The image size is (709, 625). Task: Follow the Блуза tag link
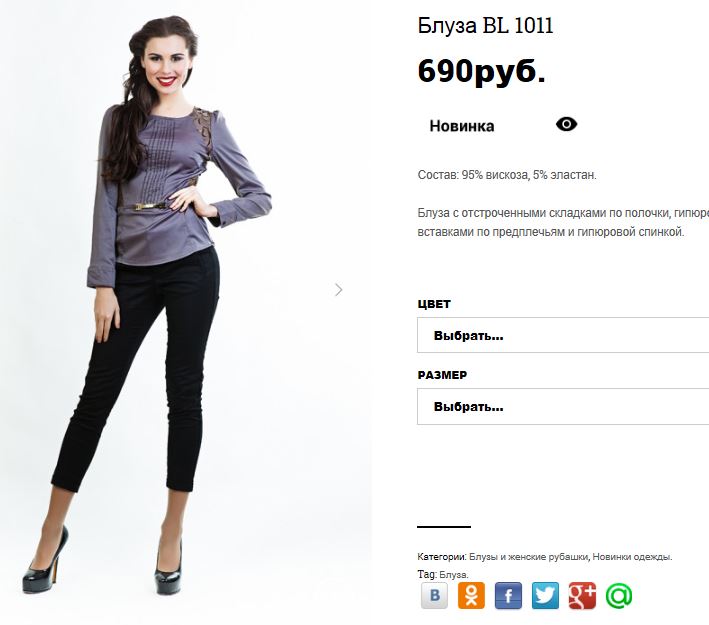pos(453,575)
